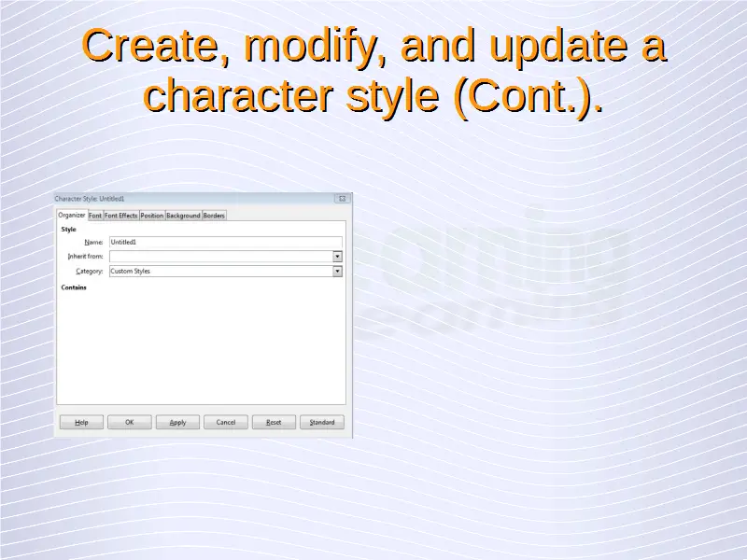Image resolution: width=747 pixels, height=560 pixels.
Task: Confirm the dialog with OK
Action: (130, 422)
